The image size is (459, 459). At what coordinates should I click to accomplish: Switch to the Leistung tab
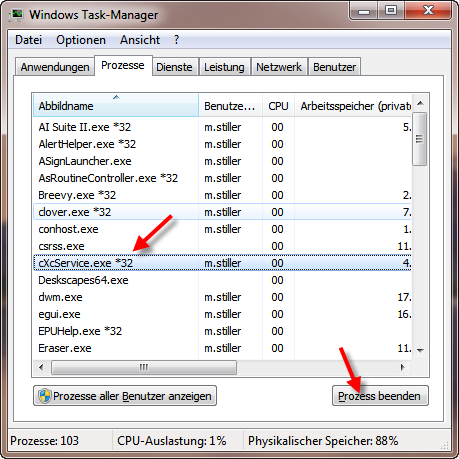(x=224, y=67)
